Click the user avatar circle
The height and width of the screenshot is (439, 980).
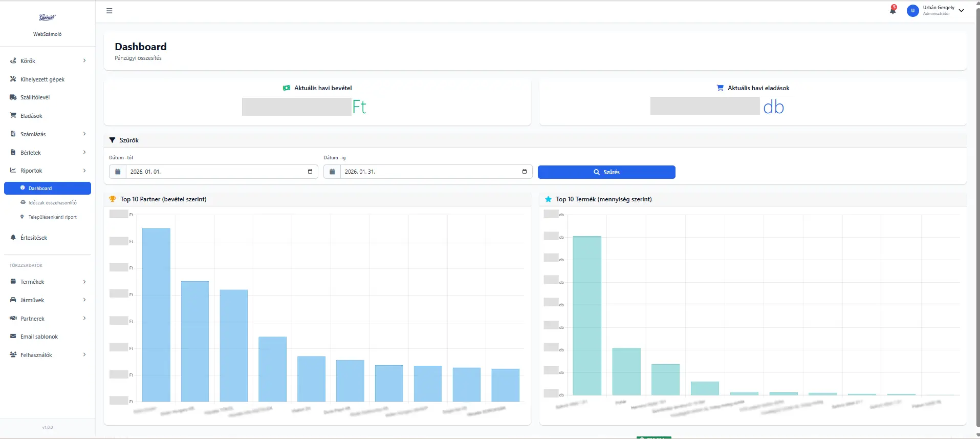[912, 11]
